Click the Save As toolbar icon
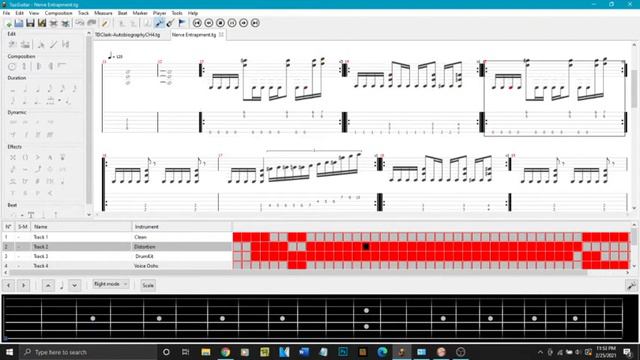The image size is (640, 360). (42, 23)
